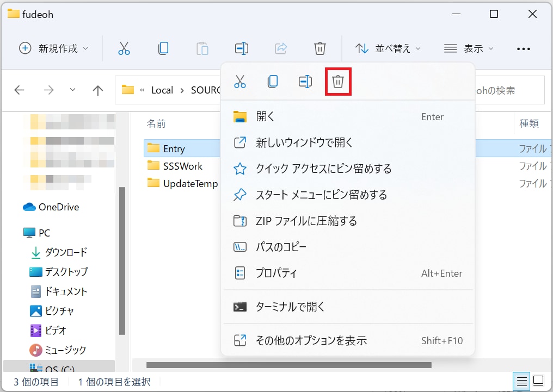Click Delete trash icon in the context menu

coord(338,82)
